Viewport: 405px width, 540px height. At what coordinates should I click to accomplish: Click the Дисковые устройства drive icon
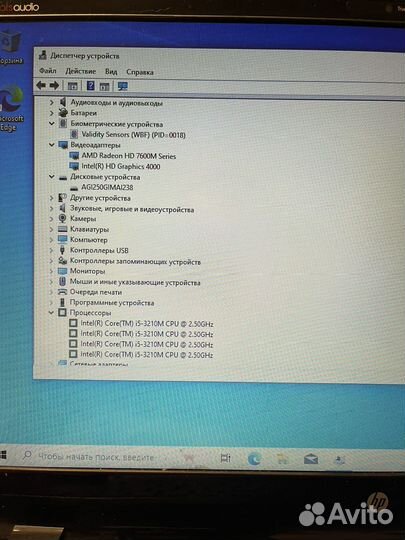click(x=63, y=178)
